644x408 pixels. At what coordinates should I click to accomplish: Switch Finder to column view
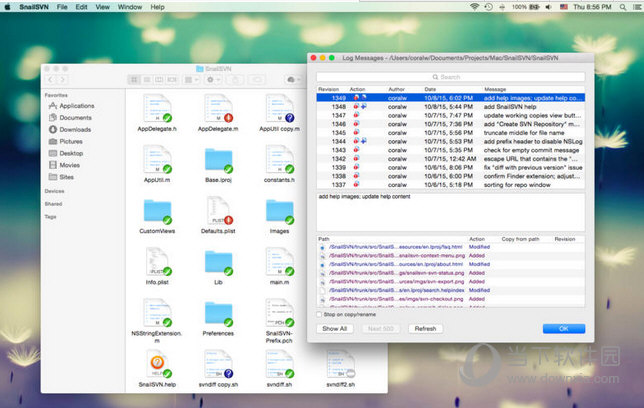point(159,80)
